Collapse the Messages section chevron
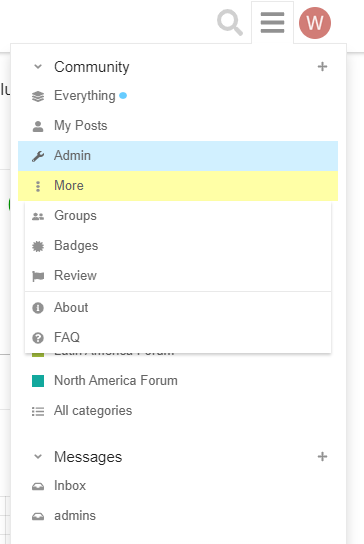Viewport: 364px width, 544px height. (x=38, y=457)
